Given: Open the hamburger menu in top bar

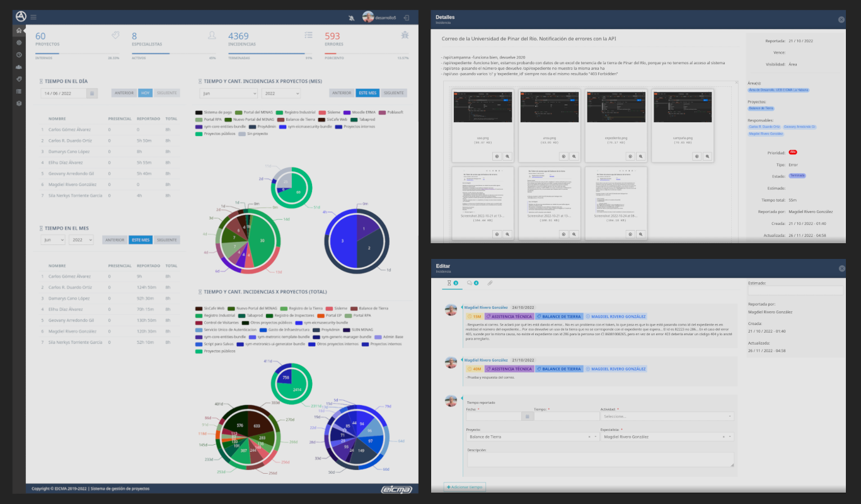Looking at the screenshot, I should [33, 17].
